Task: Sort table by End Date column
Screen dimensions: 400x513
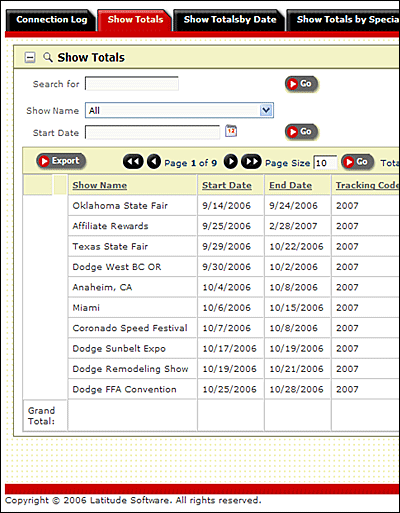Action: coord(290,185)
